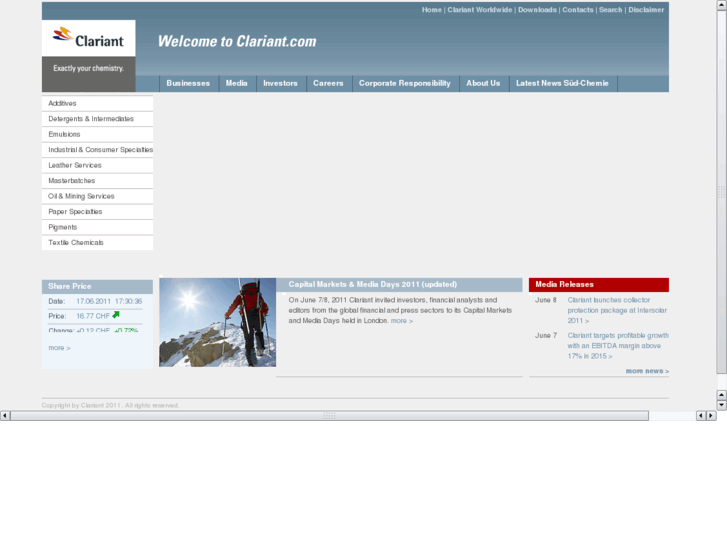Select Paper Specialties
Viewport: 727px width, 545px height.
point(97,212)
